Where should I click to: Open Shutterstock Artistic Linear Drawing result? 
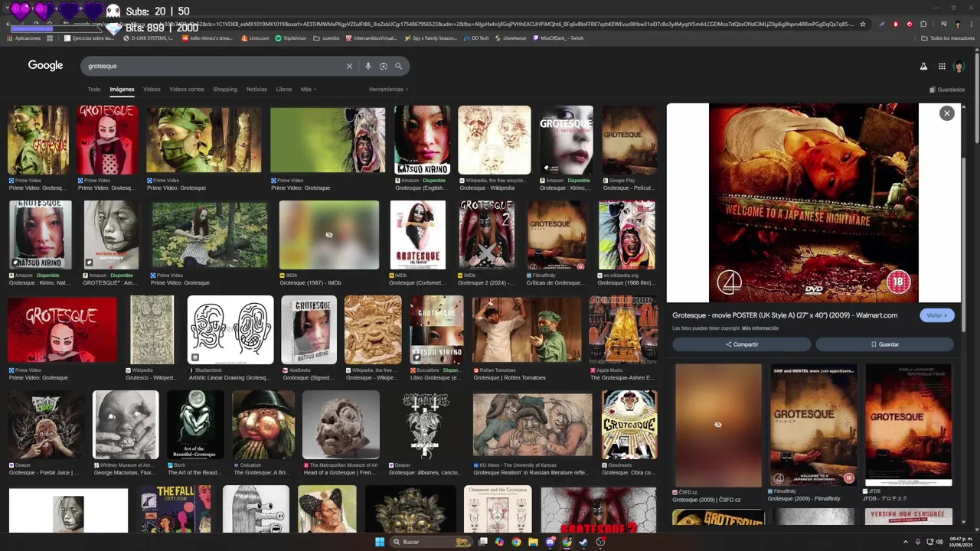[x=230, y=330]
